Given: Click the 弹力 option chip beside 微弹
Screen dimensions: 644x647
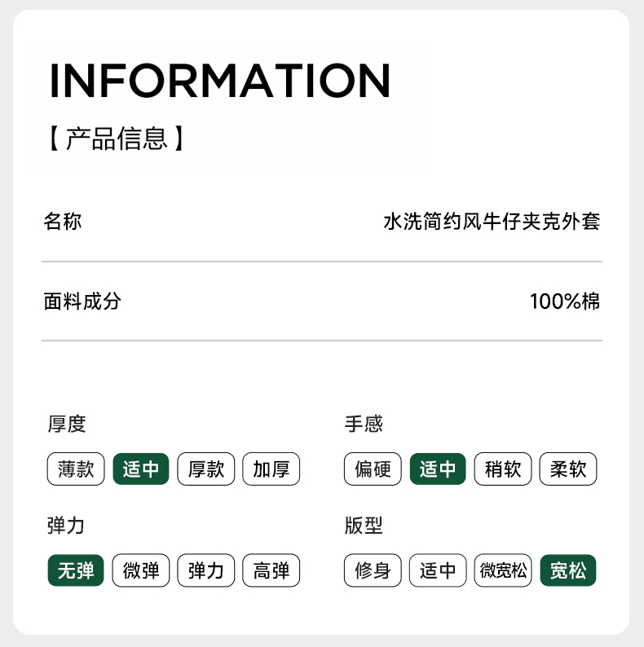Looking at the screenshot, I should pos(206,570).
